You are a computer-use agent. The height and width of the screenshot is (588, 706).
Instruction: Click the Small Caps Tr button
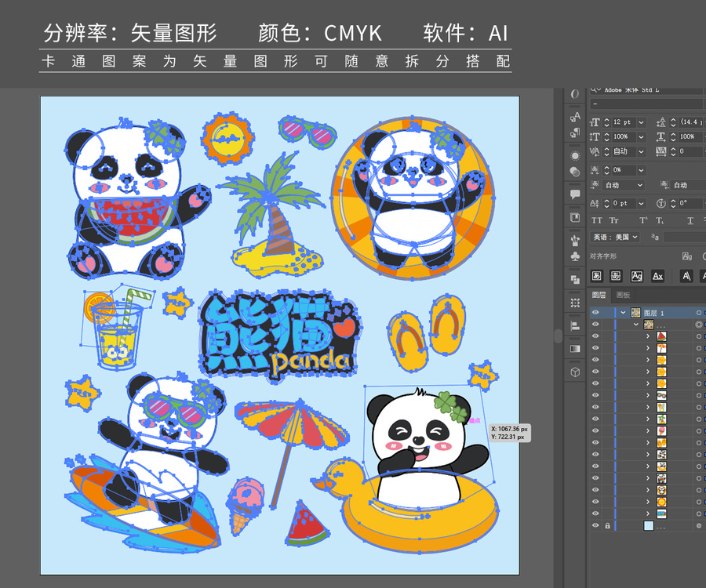pos(613,220)
